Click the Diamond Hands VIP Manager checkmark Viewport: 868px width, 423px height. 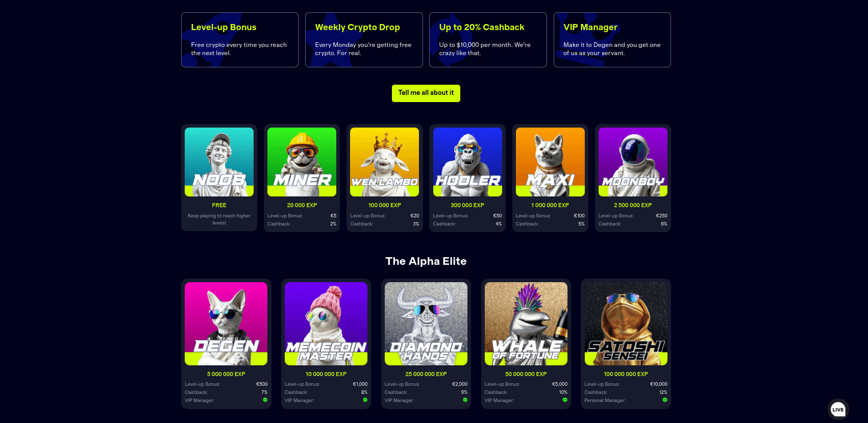pyautogui.click(x=465, y=400)
